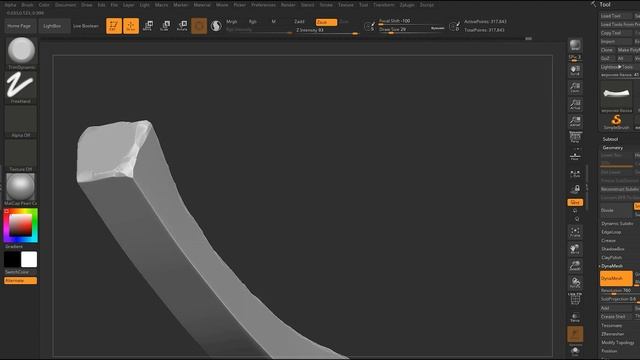The image size is (640, 360).
Task: Toggle Live Boolean
Action: point(86,26)
